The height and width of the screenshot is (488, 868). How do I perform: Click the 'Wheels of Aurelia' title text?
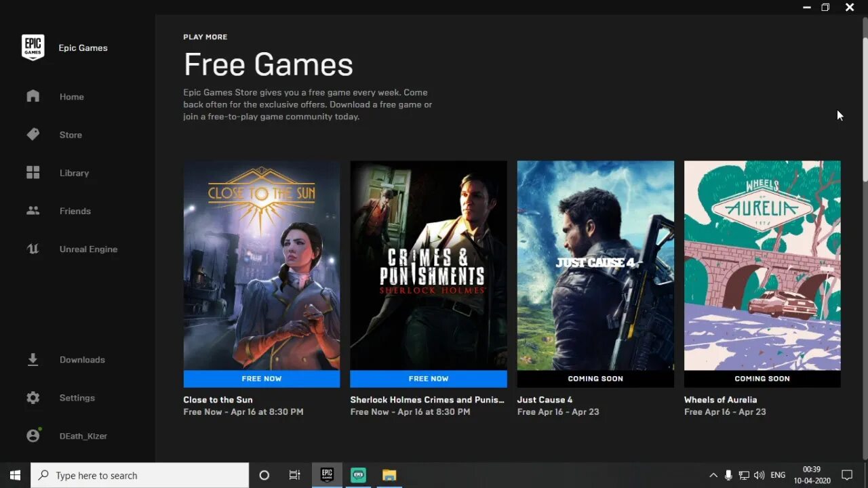pyautogui.click(x=720, y=400)
